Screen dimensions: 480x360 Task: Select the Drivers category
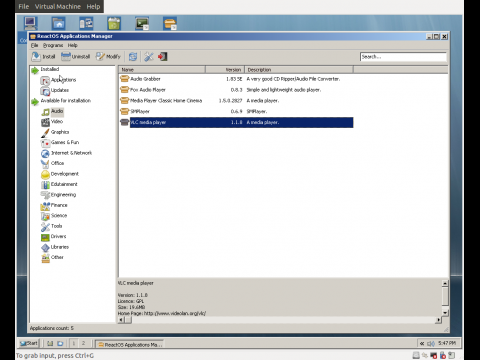(x=58, y=236)
